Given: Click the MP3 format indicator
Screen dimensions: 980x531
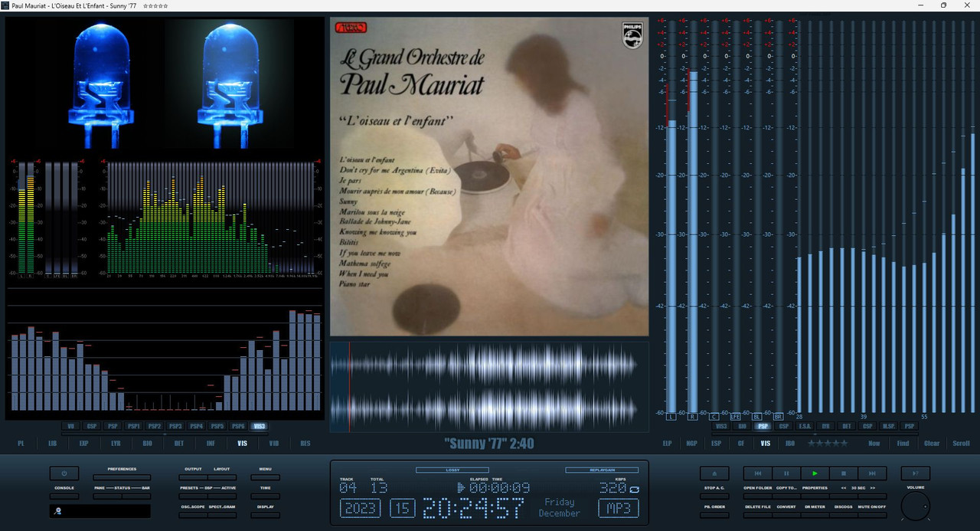Looking at the screenshot, I should point(619,508).
